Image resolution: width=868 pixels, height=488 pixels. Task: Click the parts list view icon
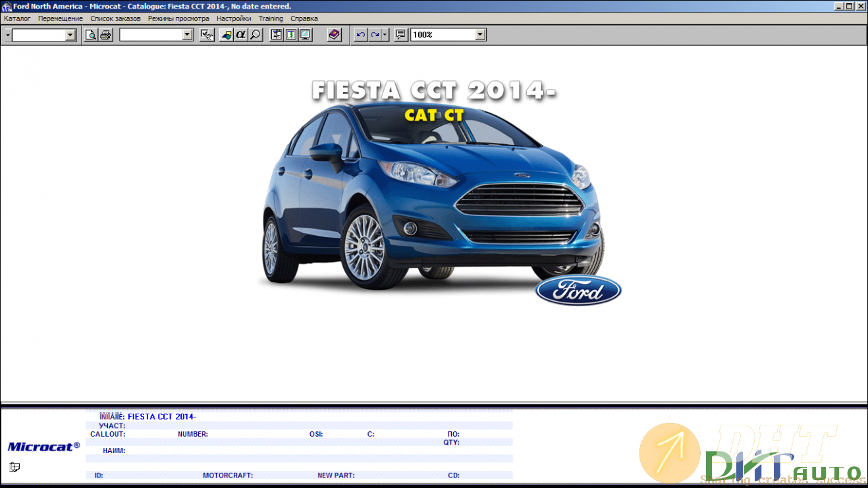tap(277, 35)
